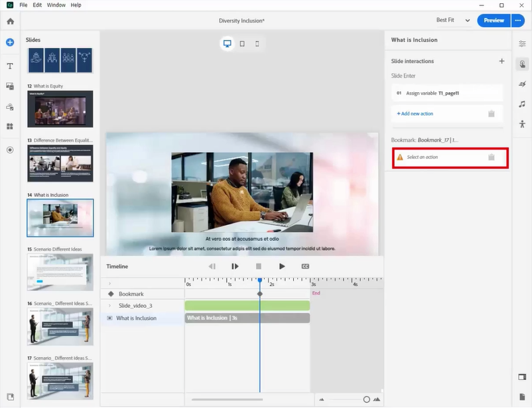This screenshot has width=532, height=408.
Task: Delete the Slide Enter action trash icon
Action: (492, 113)
